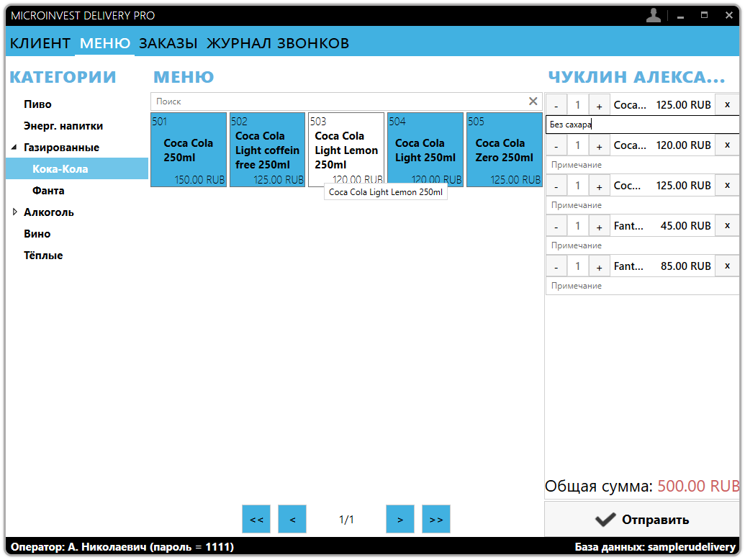Remove the Fant... 45.00 RUB item
The width and height of the screenshot is (745, 560).
[x=727, y=226]
